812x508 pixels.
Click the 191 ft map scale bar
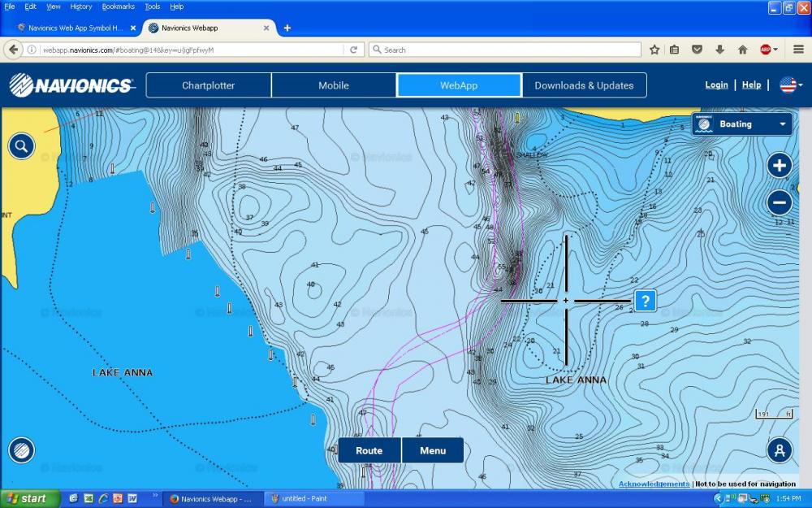775,415
